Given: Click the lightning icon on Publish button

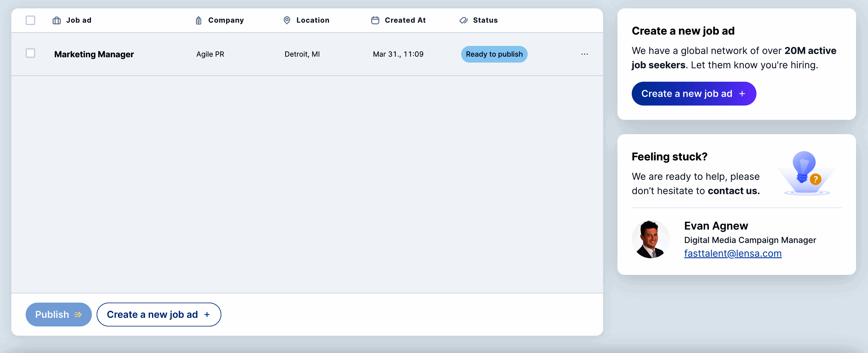Looking at the screenshot, I should coord(78,315).
